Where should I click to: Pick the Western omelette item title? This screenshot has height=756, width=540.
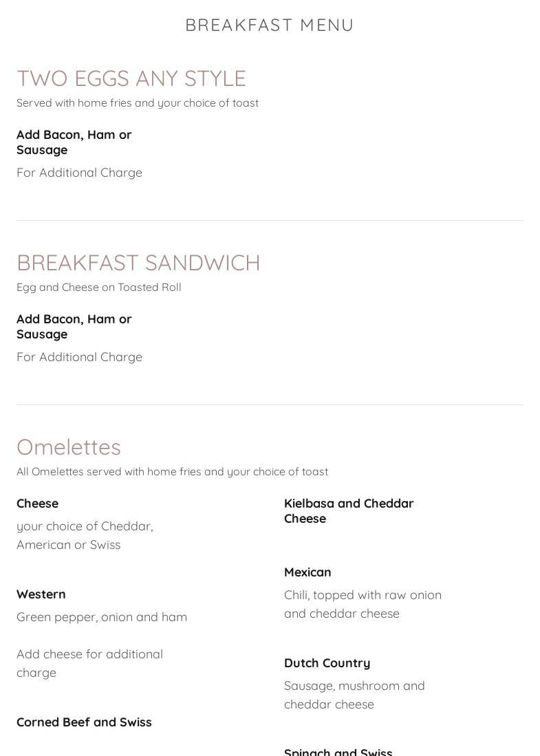tap(41, 594)
